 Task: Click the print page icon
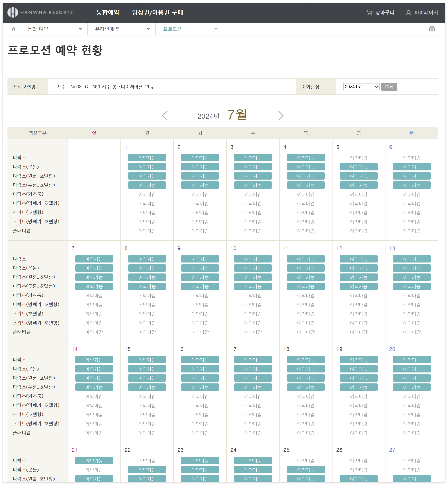coord(432,29)
